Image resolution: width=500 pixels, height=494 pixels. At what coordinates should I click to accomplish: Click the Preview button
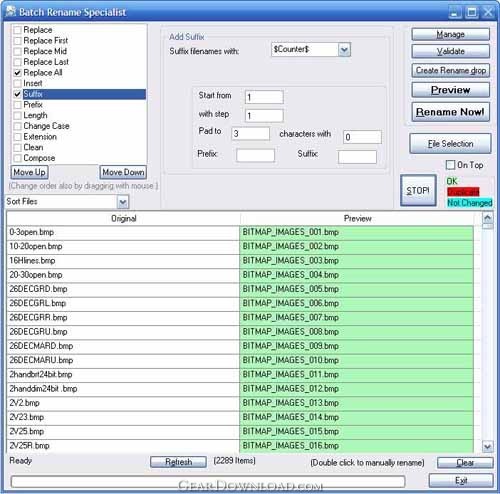(450, 90)
